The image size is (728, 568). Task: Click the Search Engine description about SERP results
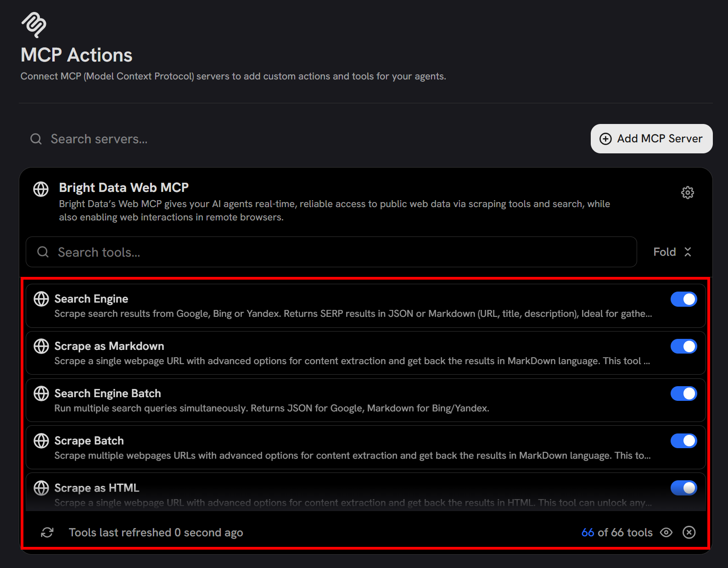(x=353, y=314)
